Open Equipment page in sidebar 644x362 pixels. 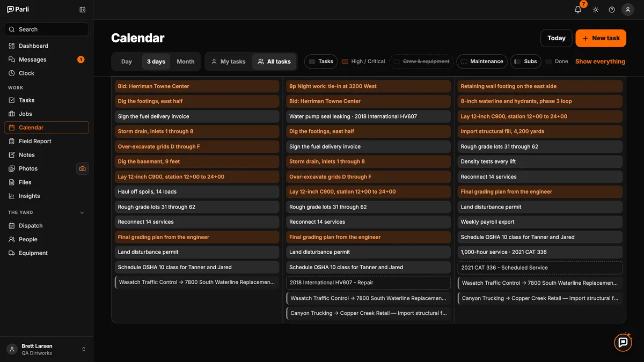46,253
